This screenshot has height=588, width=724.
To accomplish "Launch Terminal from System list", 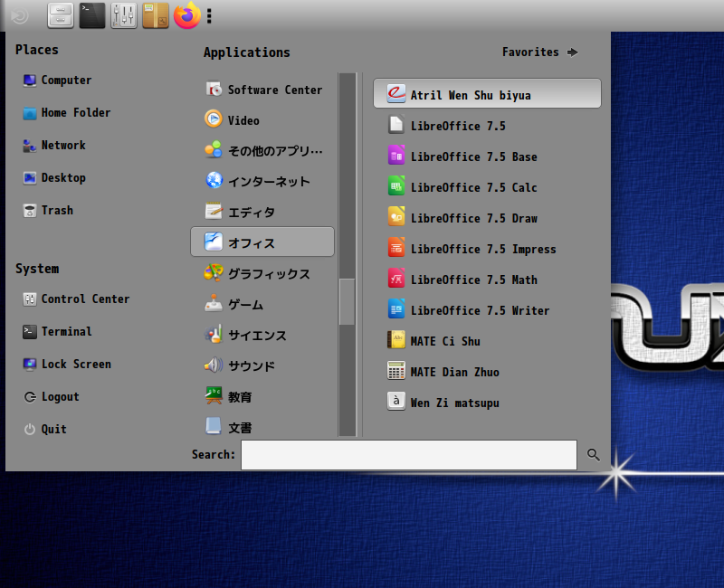I will point(57,331).
